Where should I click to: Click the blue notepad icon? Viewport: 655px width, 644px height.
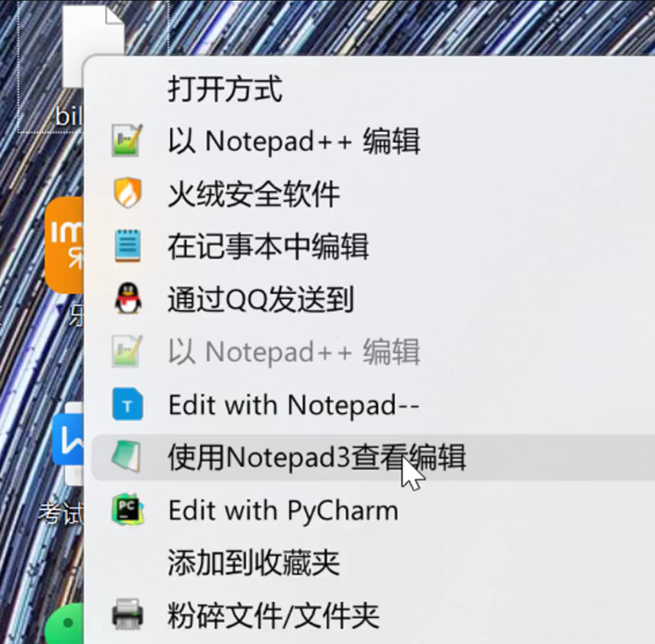pyautogui.click(x=127, y=246)
